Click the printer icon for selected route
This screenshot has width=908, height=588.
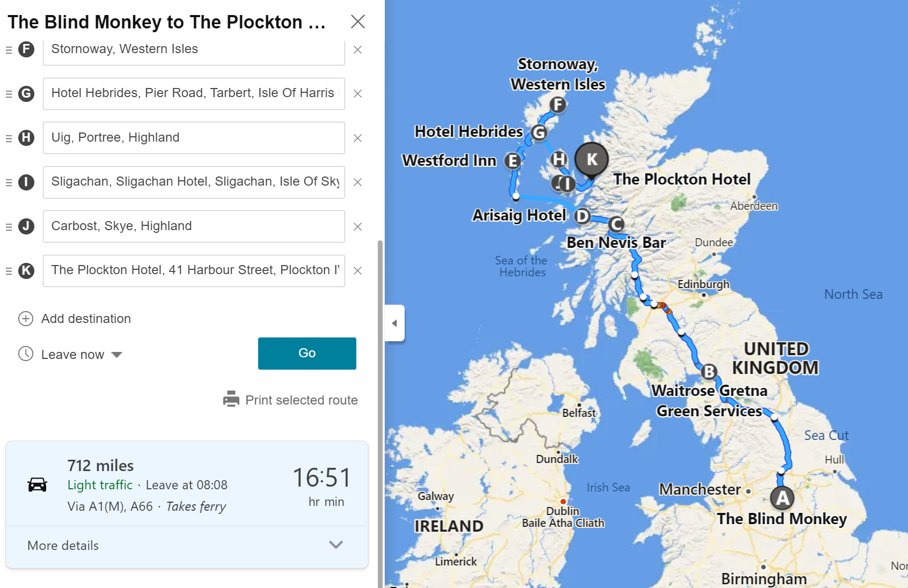tap(231, 399)
